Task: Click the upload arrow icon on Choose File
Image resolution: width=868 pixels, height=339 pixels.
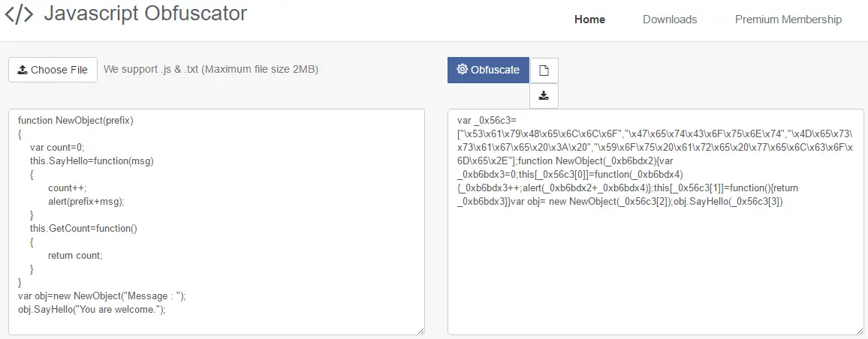Action: tap(23, 70)
